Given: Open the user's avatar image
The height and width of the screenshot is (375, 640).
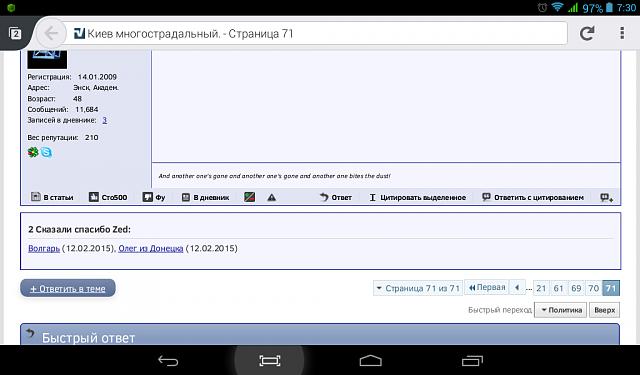Looking at the screenshot, I should point(47,59).
